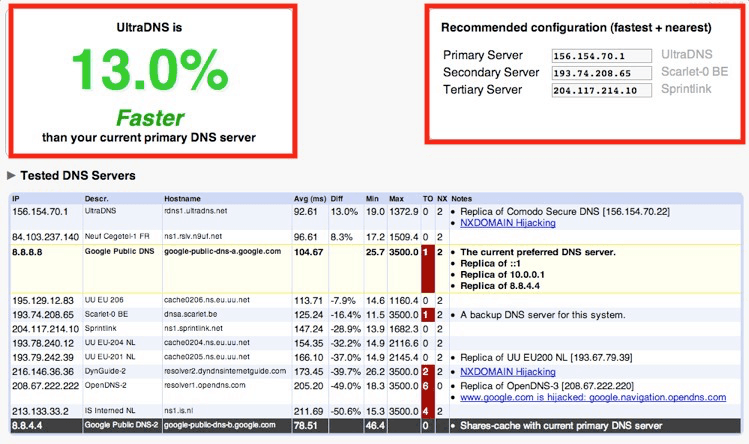Select the 8.8.8.8 IP cell
The image size is (749, 444).
click(x=27, y=252)
